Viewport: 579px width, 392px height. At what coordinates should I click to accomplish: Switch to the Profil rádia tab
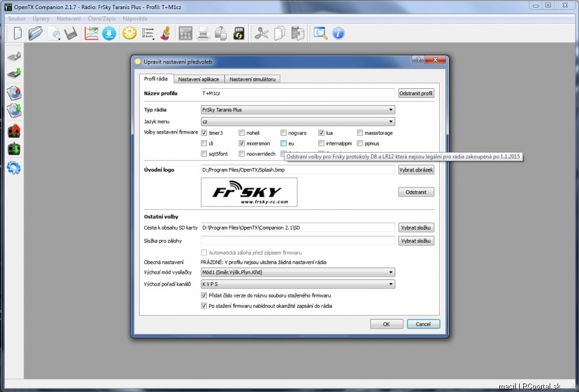(x=156, y=79)
